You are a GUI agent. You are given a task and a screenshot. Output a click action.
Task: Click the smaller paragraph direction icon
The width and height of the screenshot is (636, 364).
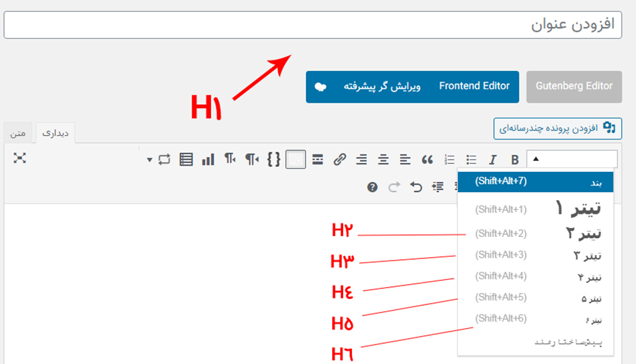230,159
